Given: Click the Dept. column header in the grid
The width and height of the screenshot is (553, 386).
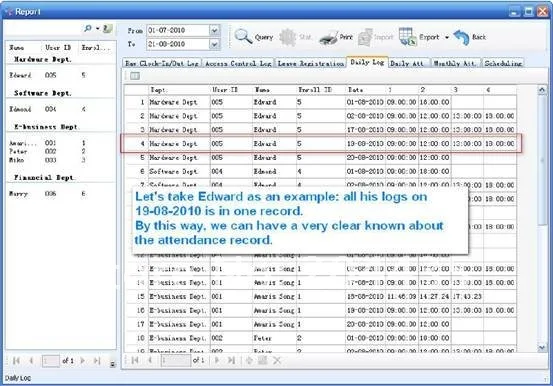Looking at the screenshot, I should (x=179, y=90).
